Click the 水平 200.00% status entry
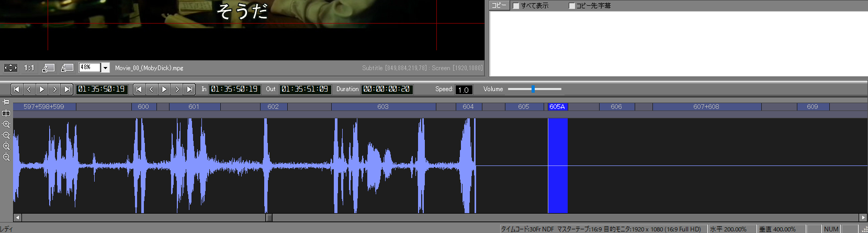 click(728, 229)
